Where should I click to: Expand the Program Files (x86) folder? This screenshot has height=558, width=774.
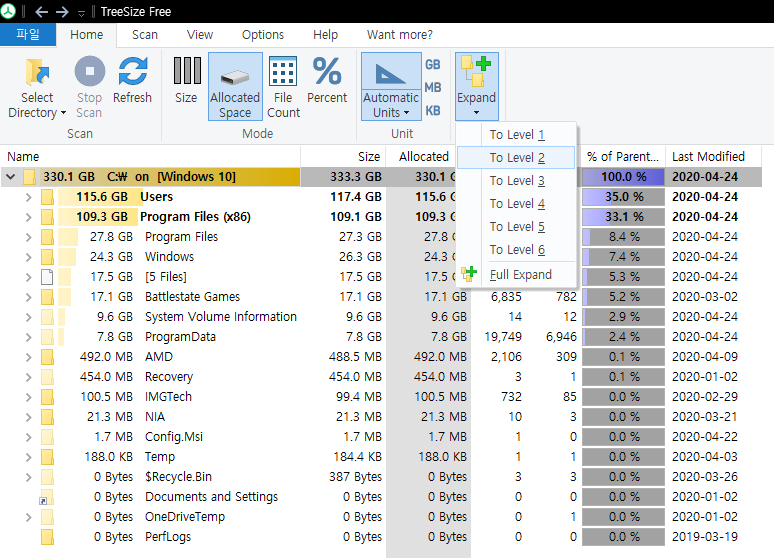tap(28, 217)
